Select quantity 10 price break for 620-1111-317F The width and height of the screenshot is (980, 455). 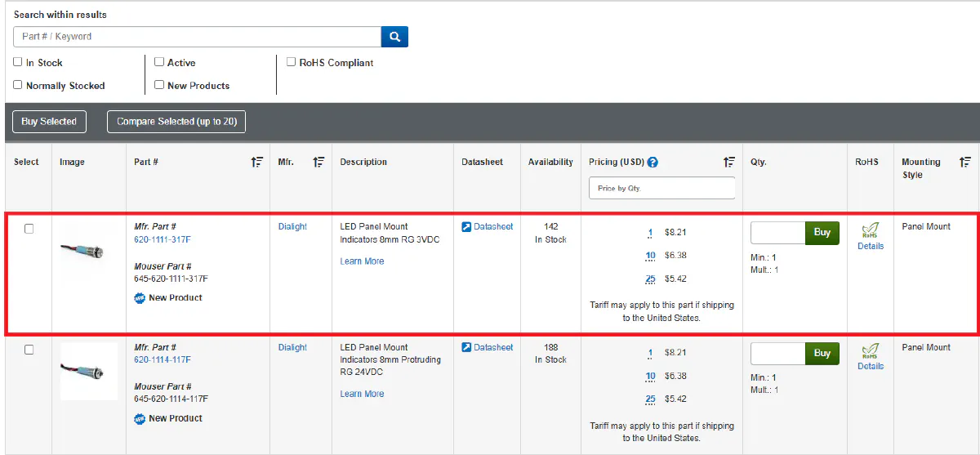point(650,256)
